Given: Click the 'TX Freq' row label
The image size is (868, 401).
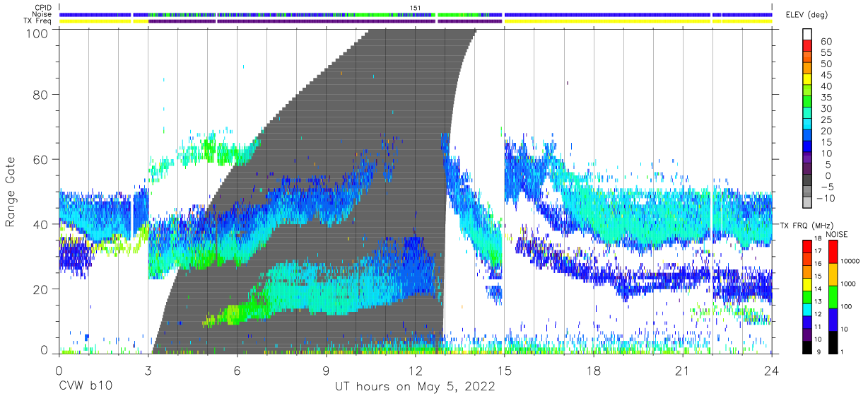Looking at the screenshot, I should [38, 21].
